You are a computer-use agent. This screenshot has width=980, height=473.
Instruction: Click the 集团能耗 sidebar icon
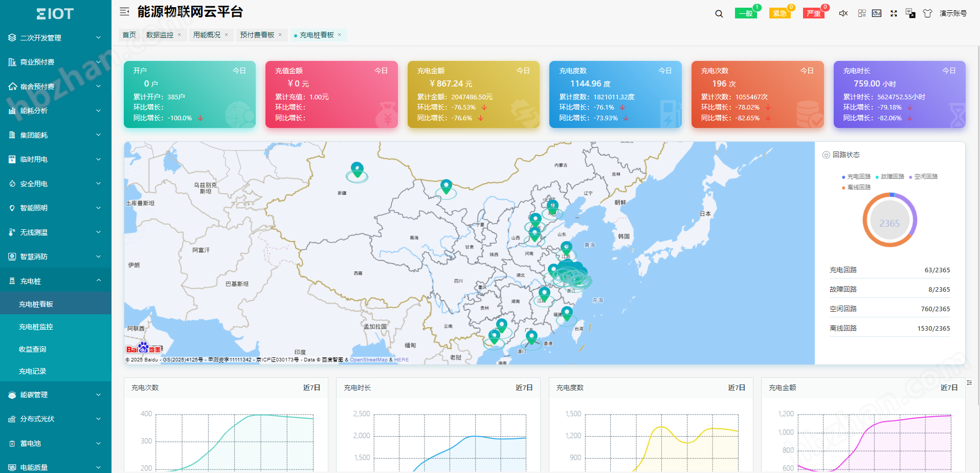click(12, 135)
